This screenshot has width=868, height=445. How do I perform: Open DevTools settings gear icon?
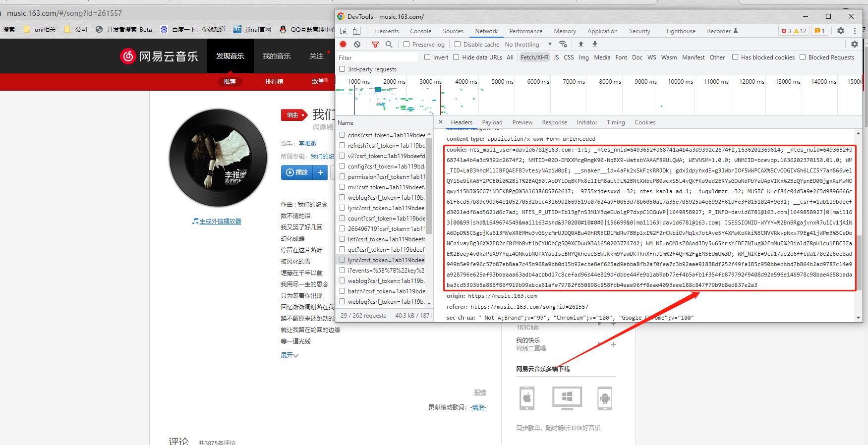(x=841, y=31)
